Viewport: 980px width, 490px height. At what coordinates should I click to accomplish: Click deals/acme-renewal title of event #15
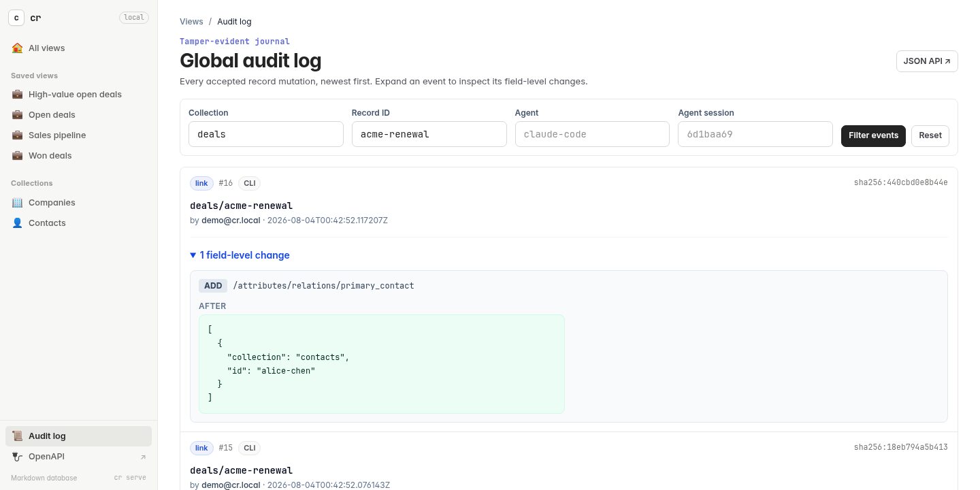coord(241,470)
